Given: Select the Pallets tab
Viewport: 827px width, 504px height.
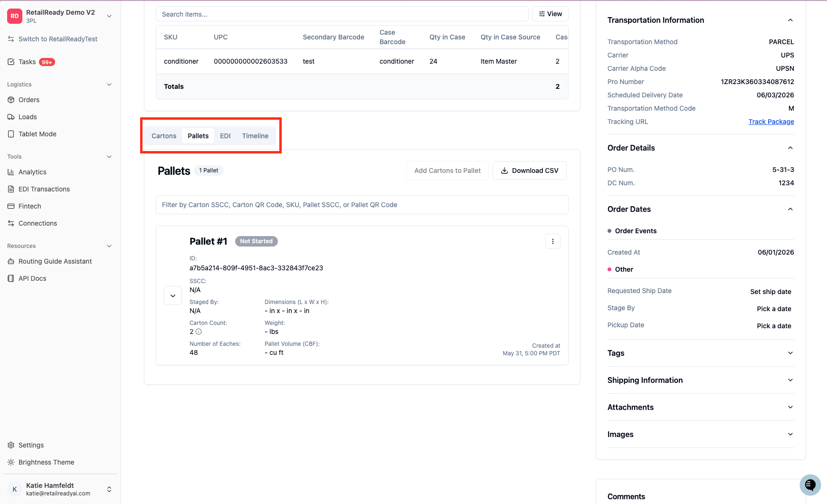Looking at the screenshot, I should point(198,136).
